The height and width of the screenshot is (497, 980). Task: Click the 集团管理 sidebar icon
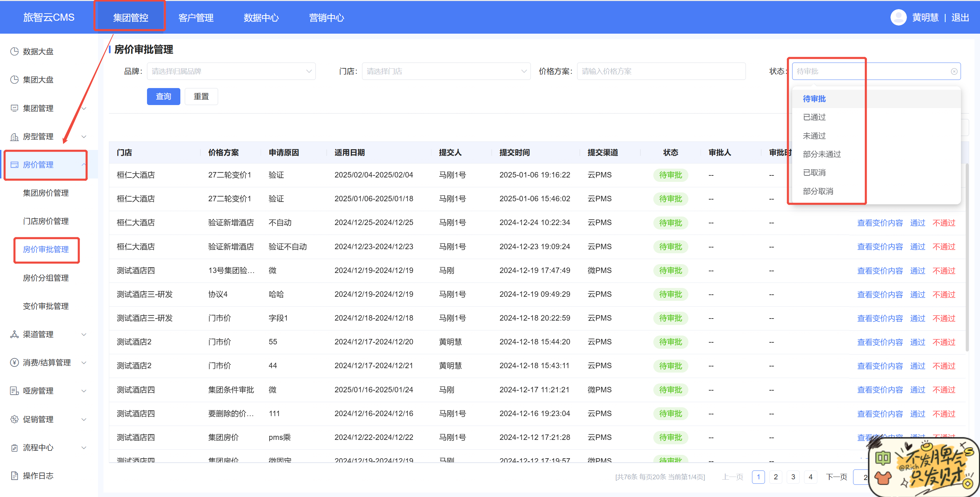click(14, 108)
